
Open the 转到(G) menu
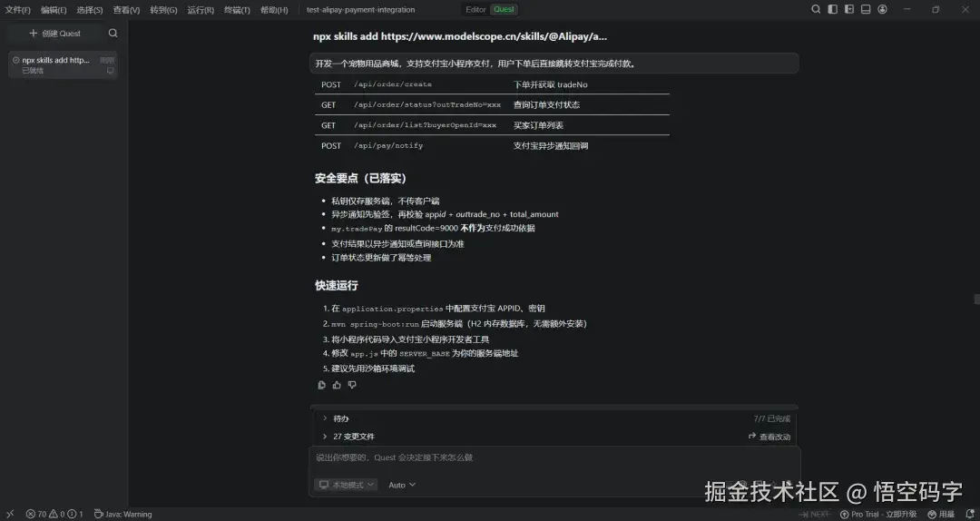[x=163, y=10]
